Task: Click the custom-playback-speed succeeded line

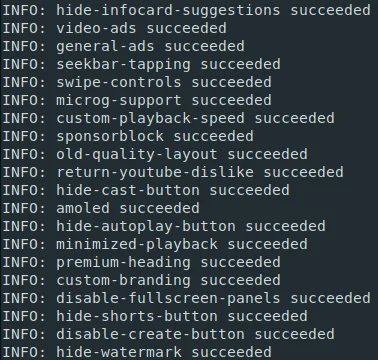Action: click(168, 118)
